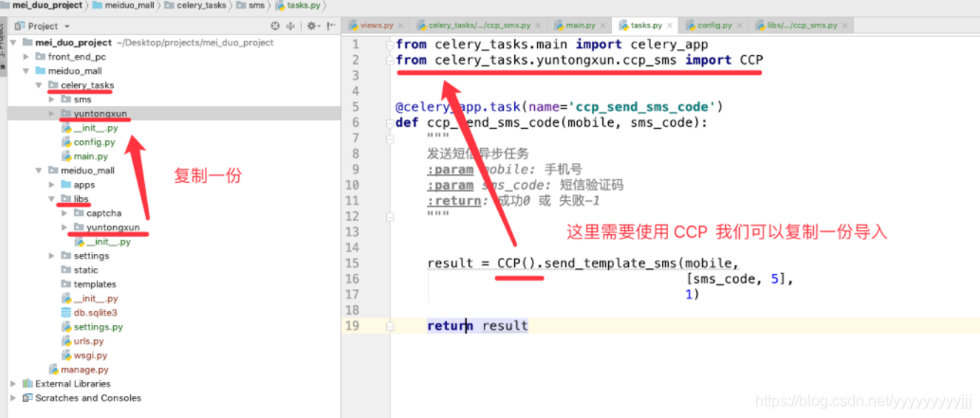Image resolution: width=980 pixels, height=418 pixels.
Task: Close the libs ccp_sms.py tab
Action: [x=845, y=26]
